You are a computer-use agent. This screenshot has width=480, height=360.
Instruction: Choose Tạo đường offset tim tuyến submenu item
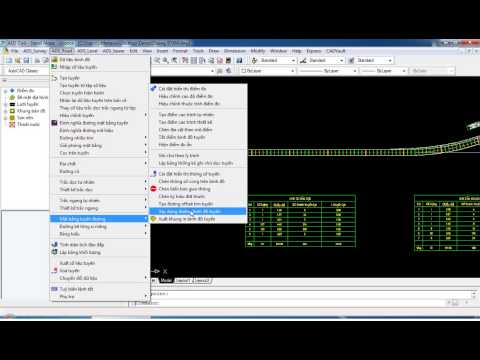pos(198,204)
